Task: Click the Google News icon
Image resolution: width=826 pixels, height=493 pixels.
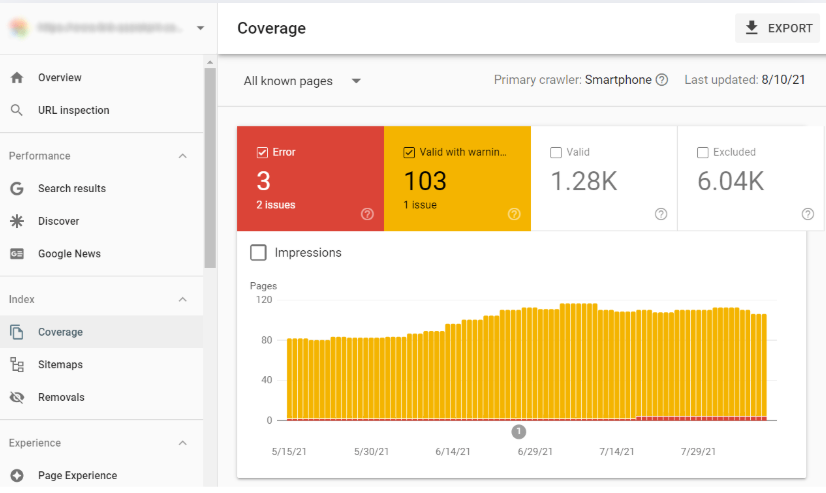Action: (17, 254)
